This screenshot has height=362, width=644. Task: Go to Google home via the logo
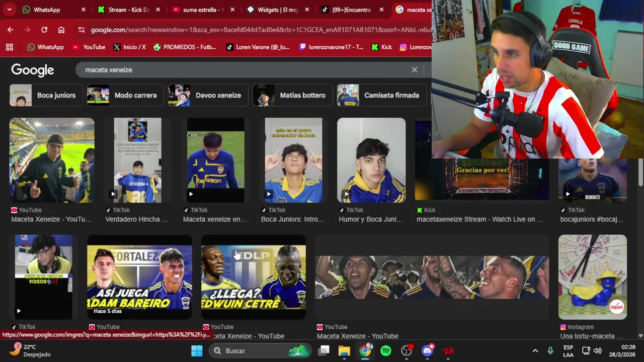(32, 70)
